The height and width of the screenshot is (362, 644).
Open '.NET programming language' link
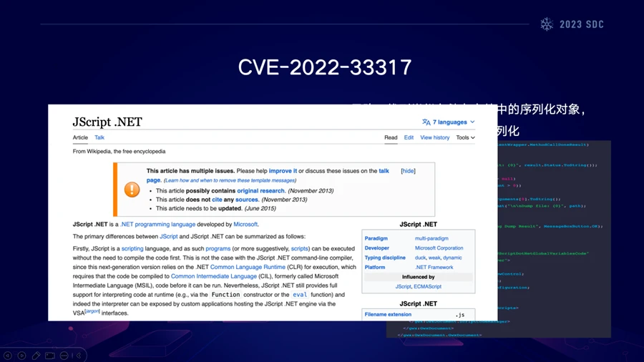tap(157, 224)
